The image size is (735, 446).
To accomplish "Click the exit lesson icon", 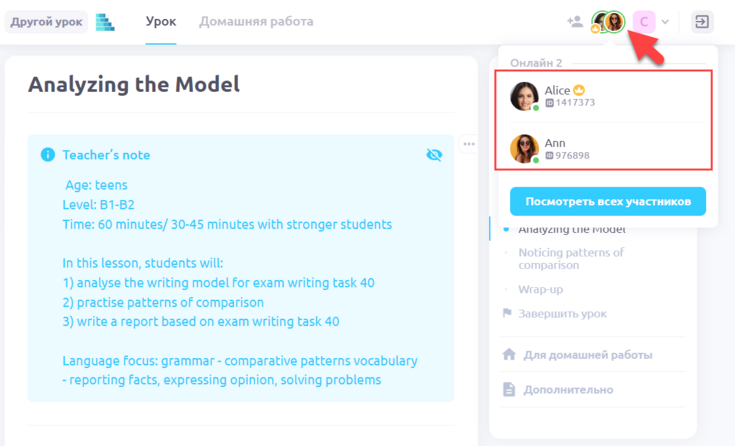I will click(702, 22).
